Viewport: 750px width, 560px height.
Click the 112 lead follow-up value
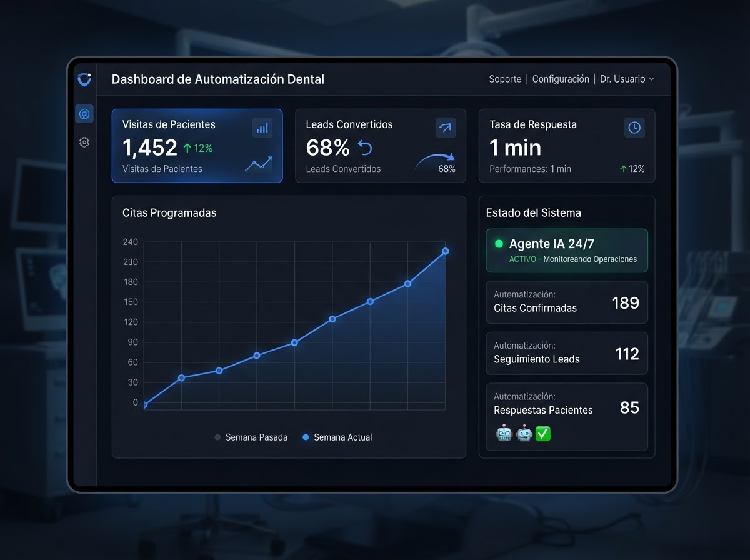coord(627,354)
